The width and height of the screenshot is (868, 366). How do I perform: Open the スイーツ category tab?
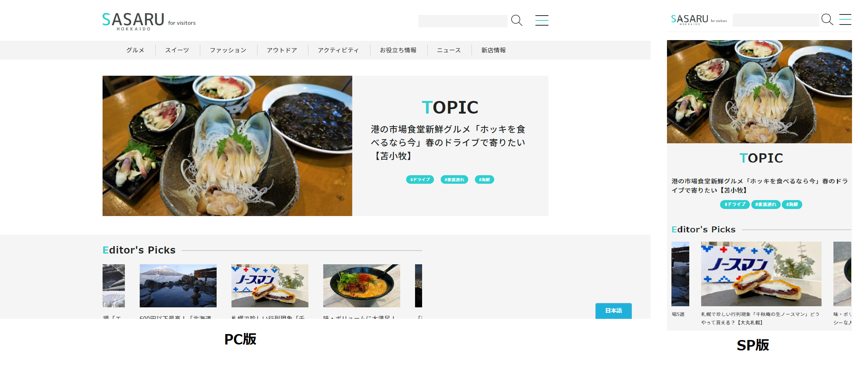tap(177, 50)
